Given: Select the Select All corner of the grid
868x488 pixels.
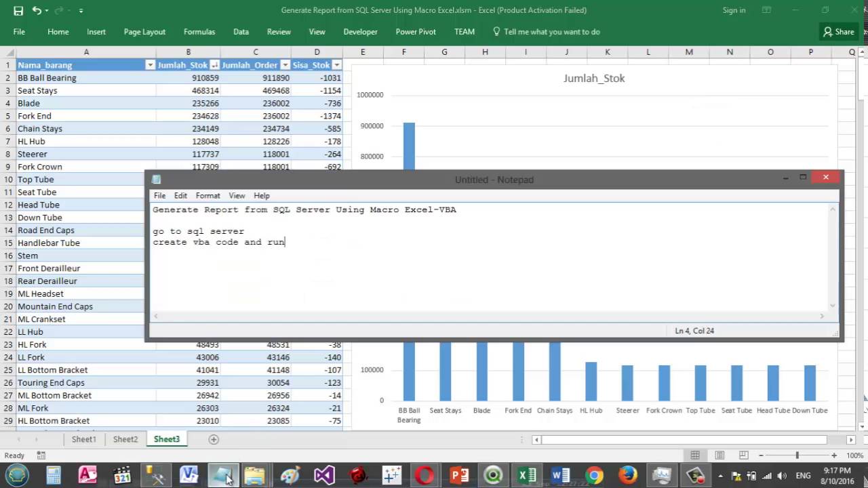Looking at the screenshot, I should pos(8,52).
